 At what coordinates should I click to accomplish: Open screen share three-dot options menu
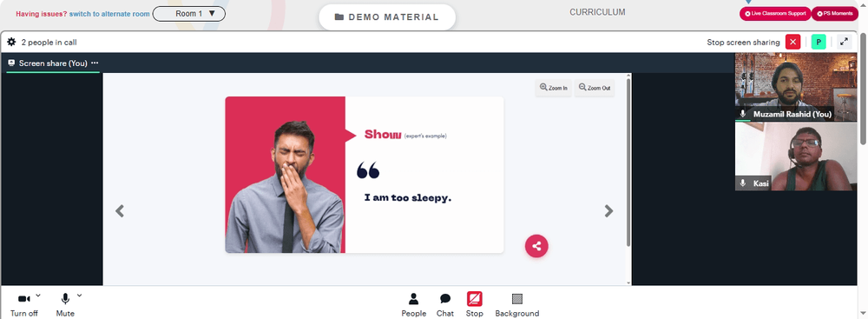[95, 63]
